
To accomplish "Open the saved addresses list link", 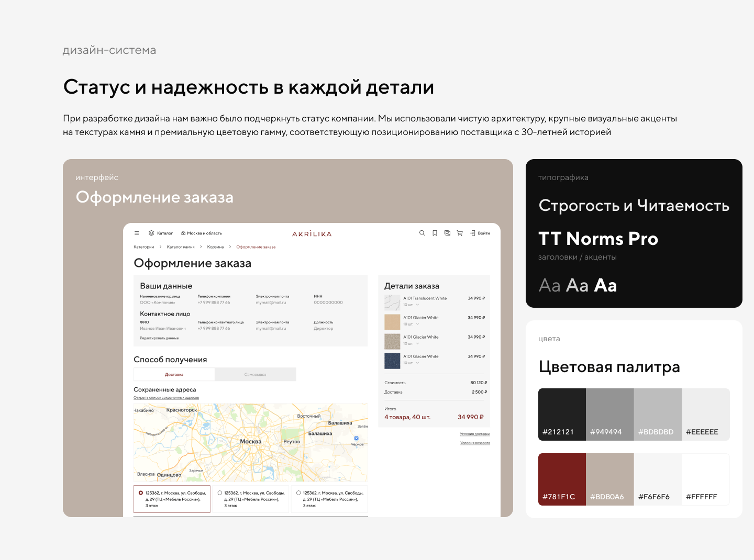I will pyautogui.click(x=166, y=398).
